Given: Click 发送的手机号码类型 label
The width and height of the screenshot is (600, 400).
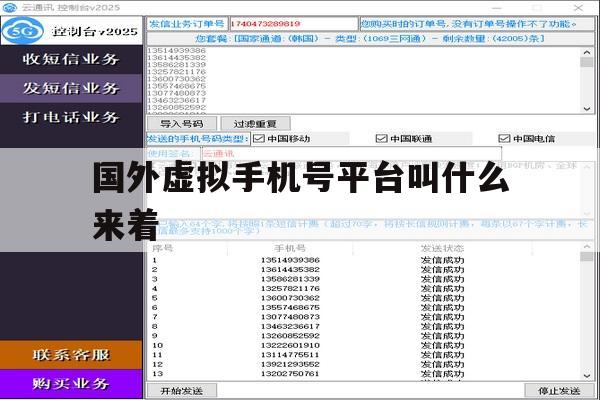Looking at the screenshot, I should tap(198, 139).
